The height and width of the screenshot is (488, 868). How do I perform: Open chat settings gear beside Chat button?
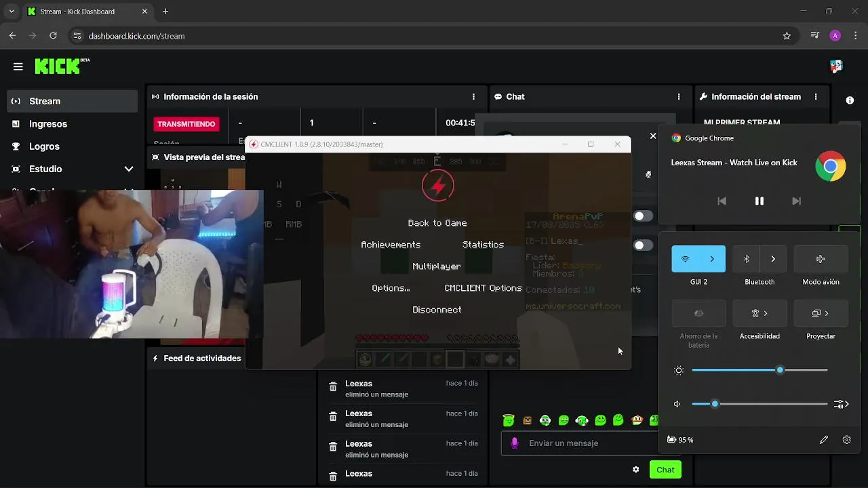click(635, 470)
